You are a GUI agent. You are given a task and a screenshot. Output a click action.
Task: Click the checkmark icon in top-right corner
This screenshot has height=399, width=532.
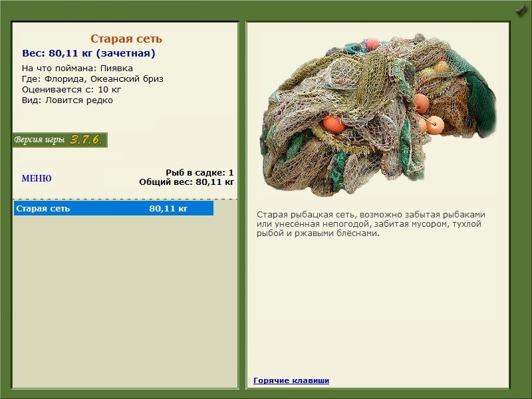(521, 9)
